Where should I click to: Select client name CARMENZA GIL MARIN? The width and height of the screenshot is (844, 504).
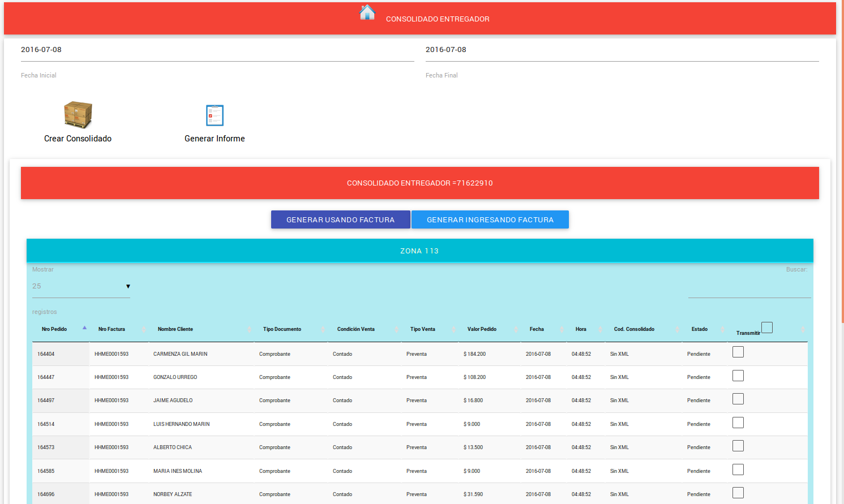tap(181, 354)
